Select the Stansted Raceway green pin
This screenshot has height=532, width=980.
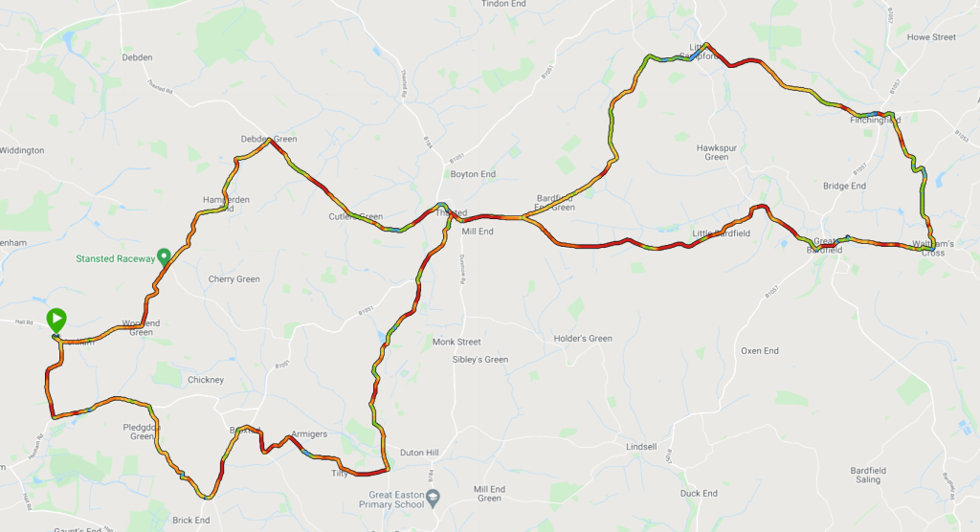click(x=164, y=257)
